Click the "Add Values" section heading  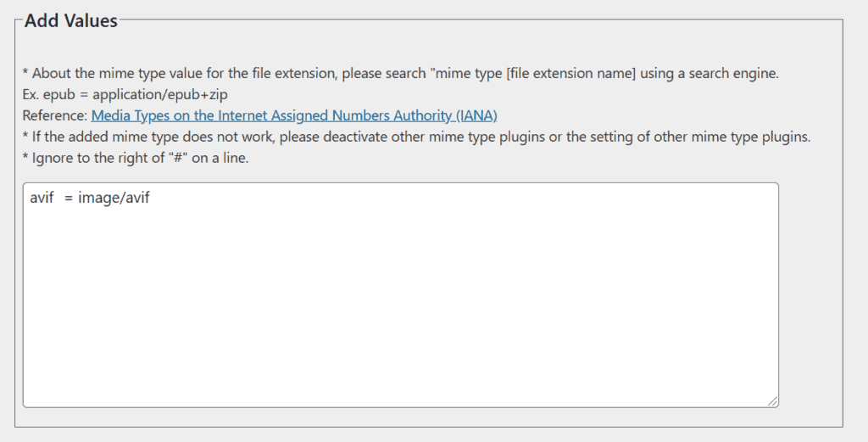(71, 21)
